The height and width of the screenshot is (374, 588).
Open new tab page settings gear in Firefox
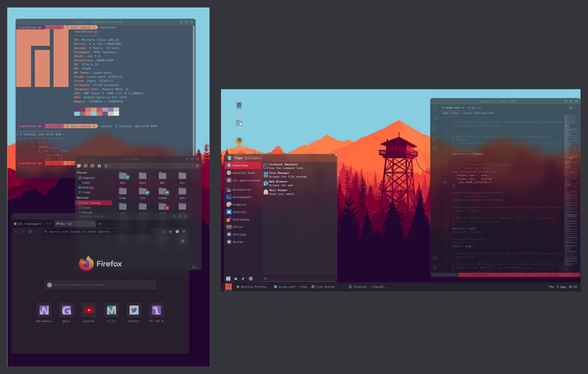click(x=183, y=241)
